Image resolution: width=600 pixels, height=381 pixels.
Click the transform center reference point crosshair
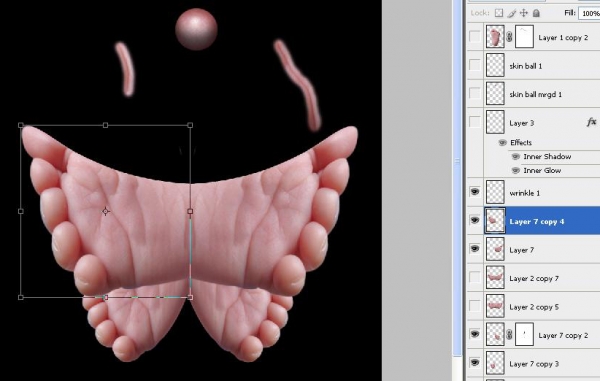pyautogui.click(x=106, y=211)
